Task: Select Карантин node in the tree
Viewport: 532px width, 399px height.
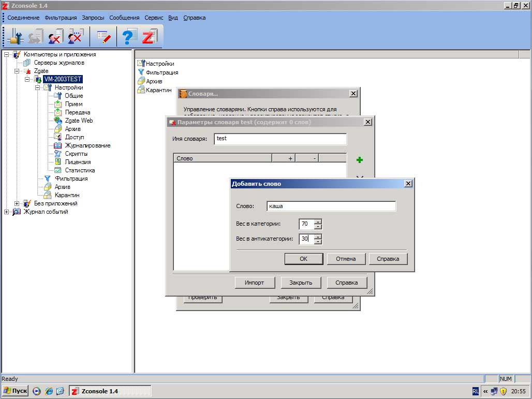Action: pos(67,195)
